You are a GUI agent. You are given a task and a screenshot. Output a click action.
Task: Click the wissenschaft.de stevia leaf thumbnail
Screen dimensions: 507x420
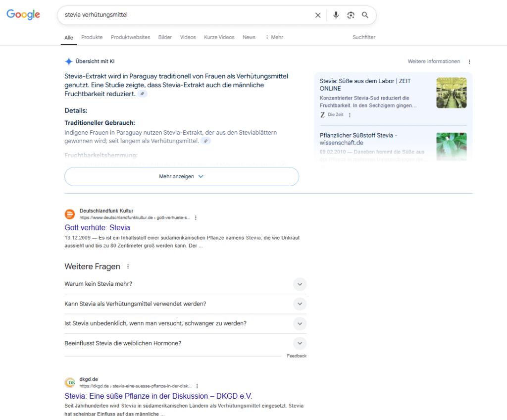452,146
